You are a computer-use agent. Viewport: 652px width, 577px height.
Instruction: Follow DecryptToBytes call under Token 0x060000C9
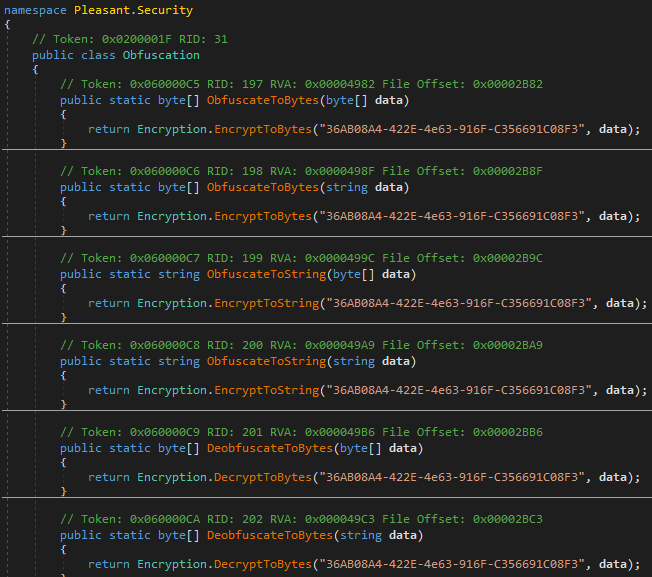263,477
